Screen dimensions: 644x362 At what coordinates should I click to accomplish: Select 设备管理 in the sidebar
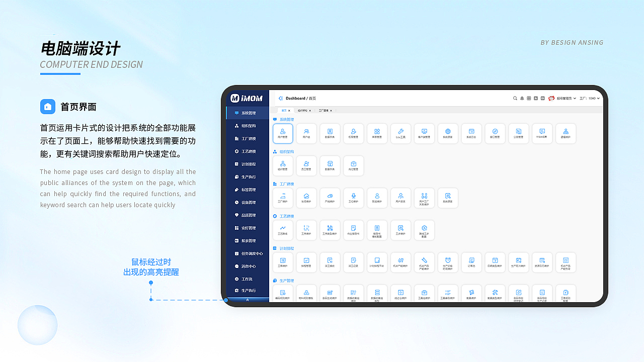(248, 203)
